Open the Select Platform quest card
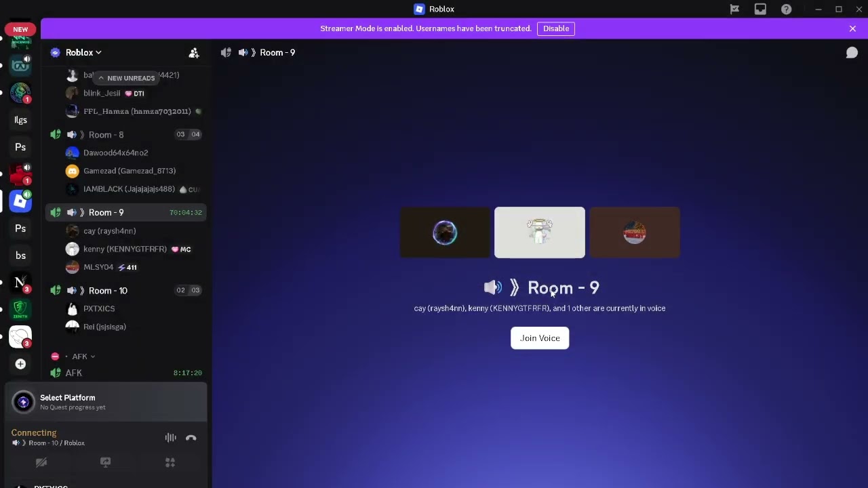The image size is (868, 488). [x=106, y=402]
